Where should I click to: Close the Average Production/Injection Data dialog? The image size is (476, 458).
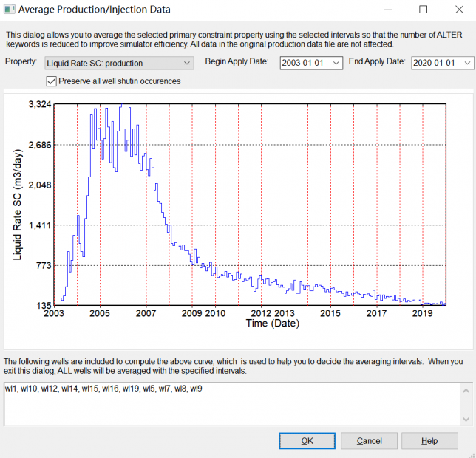[x=458, y=10]
